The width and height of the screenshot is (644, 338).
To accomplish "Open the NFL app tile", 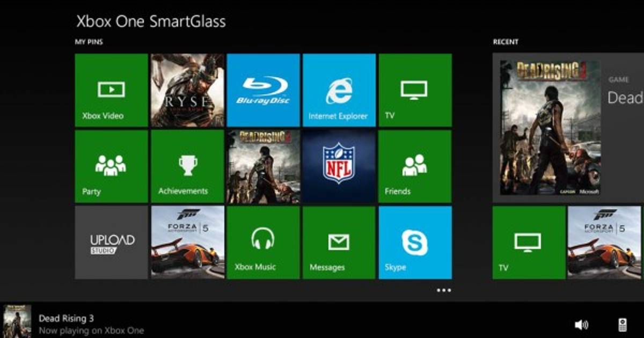I will 339,166.
